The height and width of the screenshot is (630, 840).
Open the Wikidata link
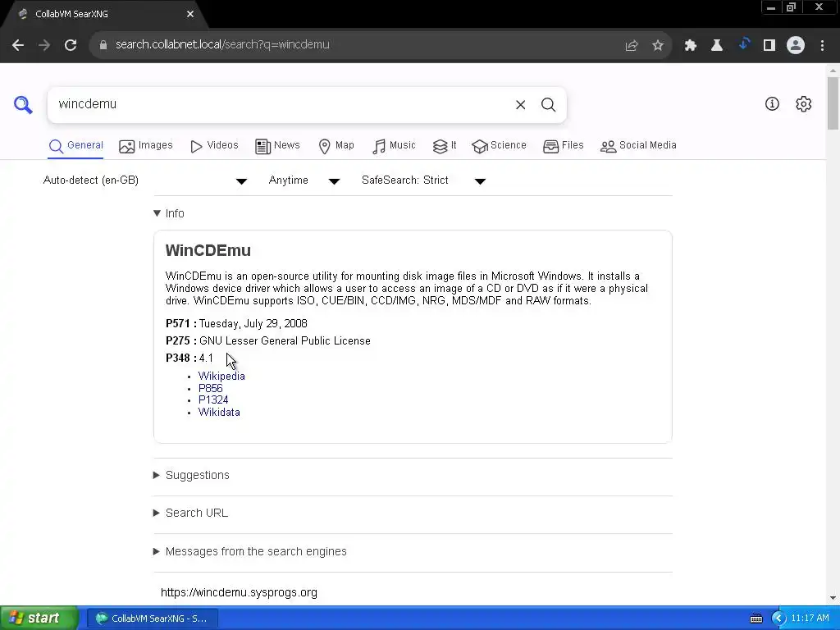[219, 413]
